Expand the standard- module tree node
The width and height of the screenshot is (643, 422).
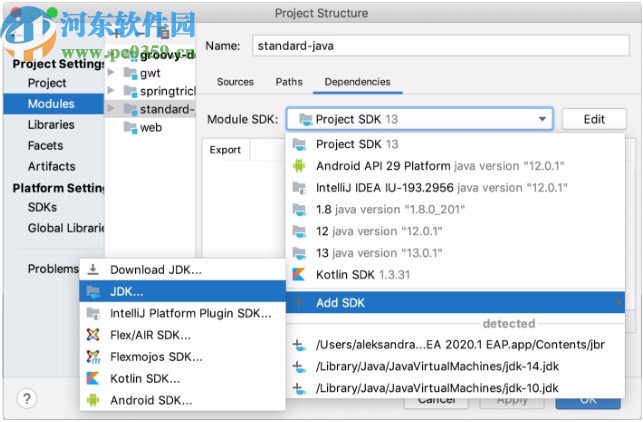[x=111, y=108]
